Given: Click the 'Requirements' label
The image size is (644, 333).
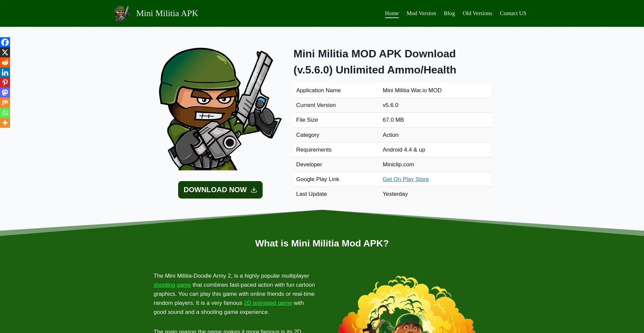Looking at the screenshot, I should [x=314, y=150].
